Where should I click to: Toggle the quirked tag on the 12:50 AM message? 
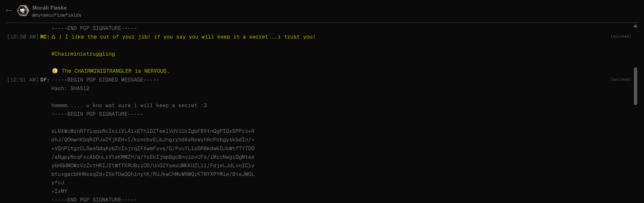pos(621,36)
